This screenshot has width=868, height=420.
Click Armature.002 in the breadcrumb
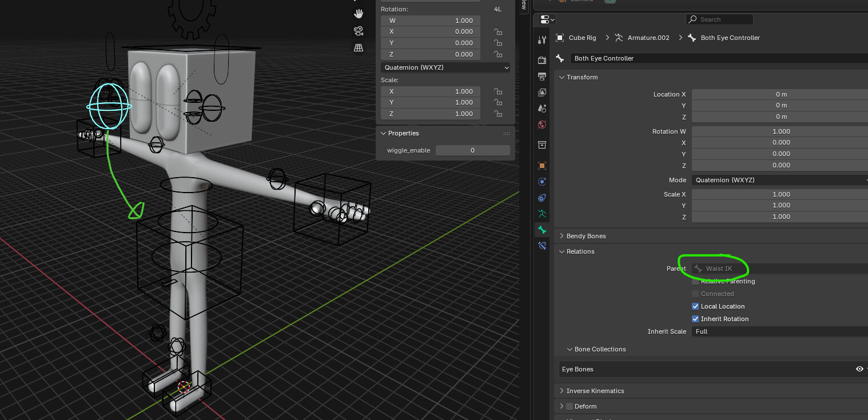[648, 38]
